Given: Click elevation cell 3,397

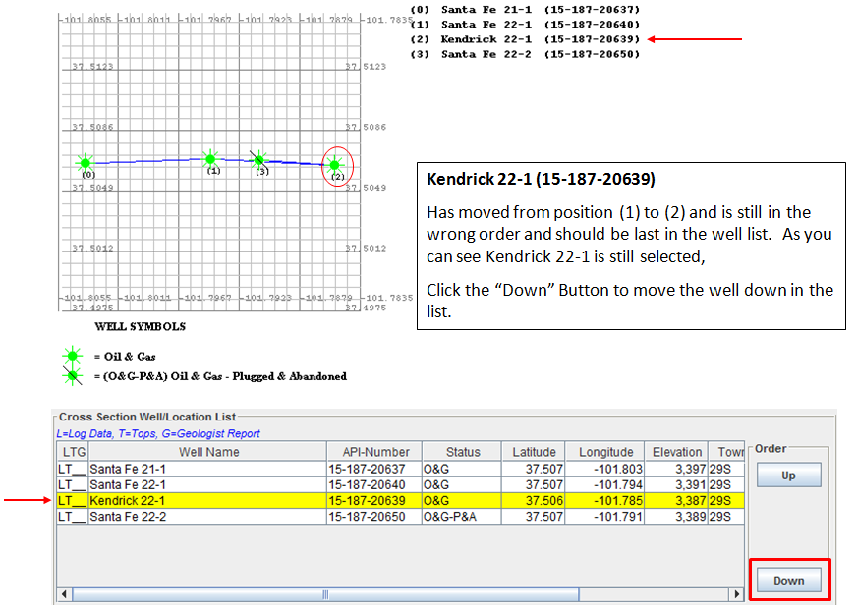Looking at the screenshot, I should [676, 469].
